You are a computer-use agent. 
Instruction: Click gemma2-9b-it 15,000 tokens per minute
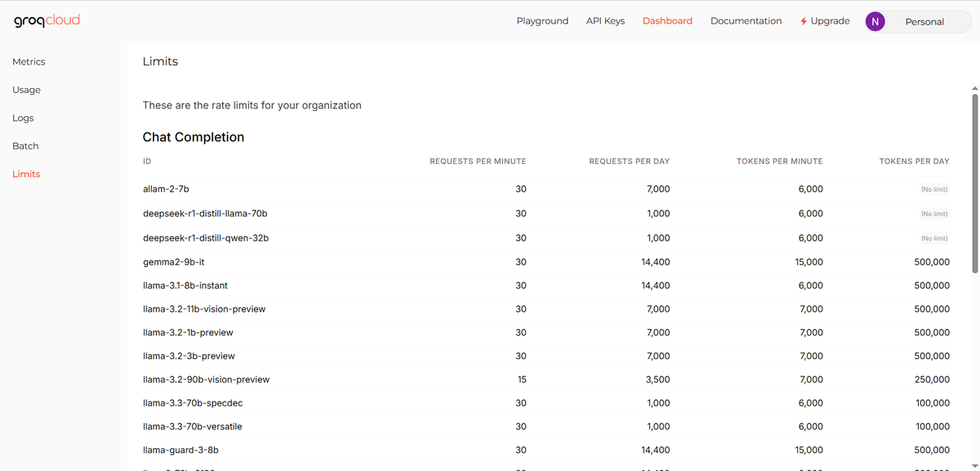[x=808, y=263]
